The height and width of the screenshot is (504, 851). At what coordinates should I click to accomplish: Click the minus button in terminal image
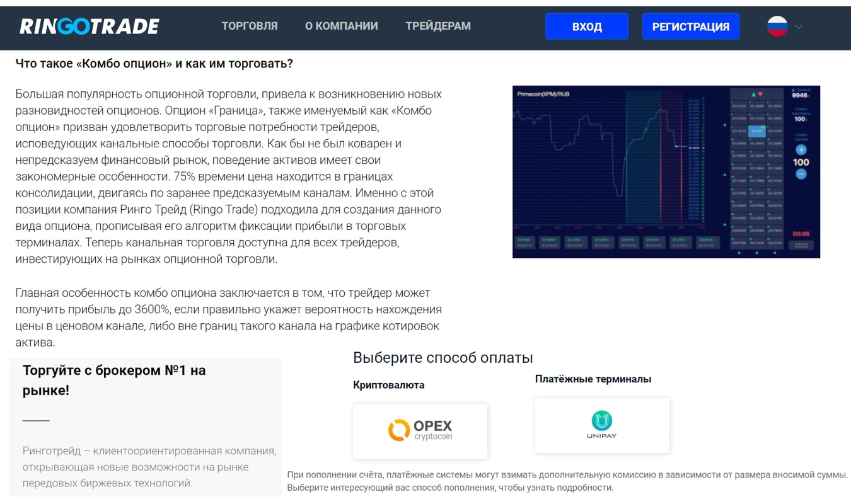(x=801, y=174)
